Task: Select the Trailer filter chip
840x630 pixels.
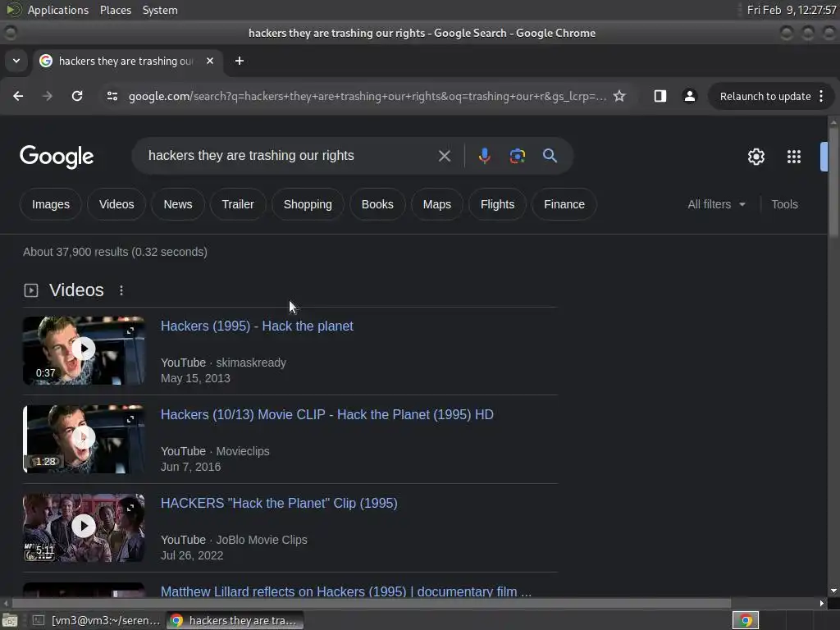Action: pos(238,204)
